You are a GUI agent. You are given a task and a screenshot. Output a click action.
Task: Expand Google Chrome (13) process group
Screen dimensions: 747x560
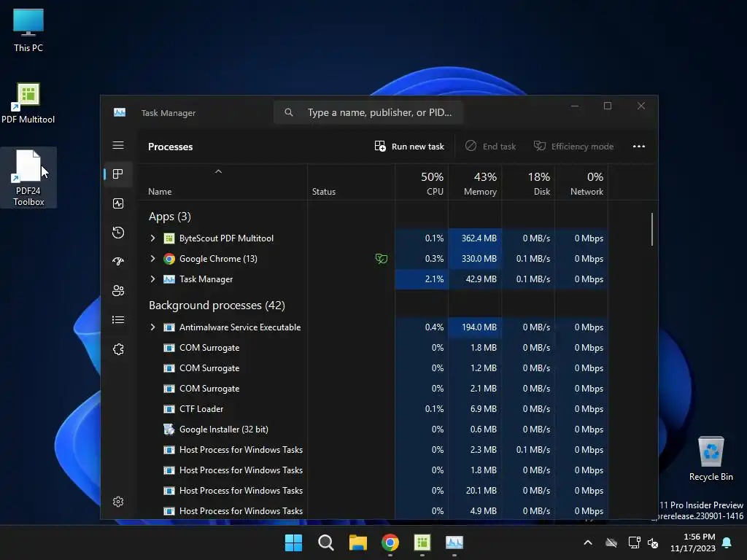click(152, 259)
